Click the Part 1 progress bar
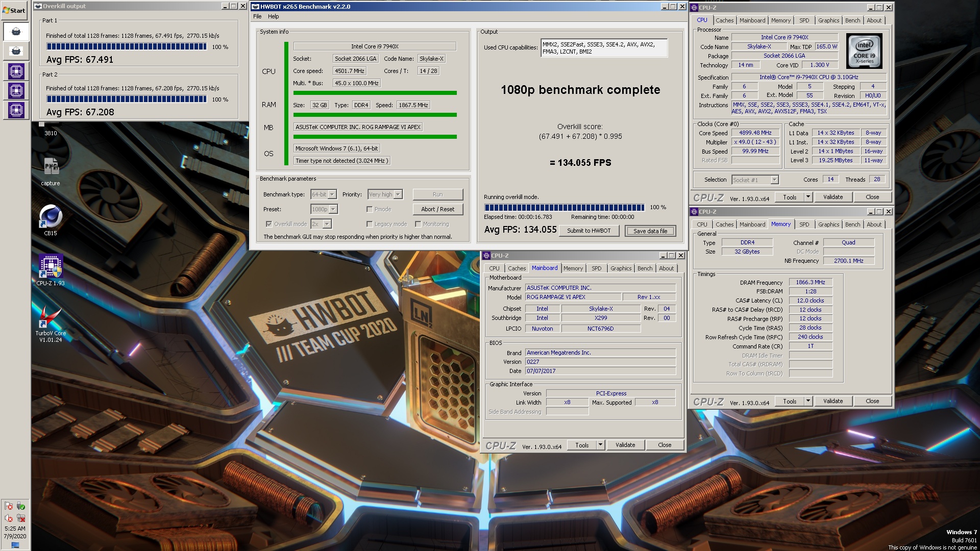 (127, 46)
